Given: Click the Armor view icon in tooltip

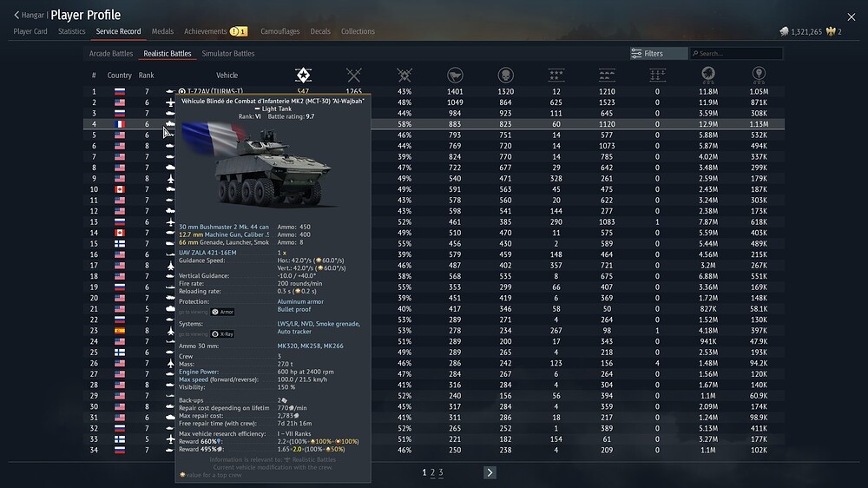Looking at the screenshot, I should tap(216, 311).
